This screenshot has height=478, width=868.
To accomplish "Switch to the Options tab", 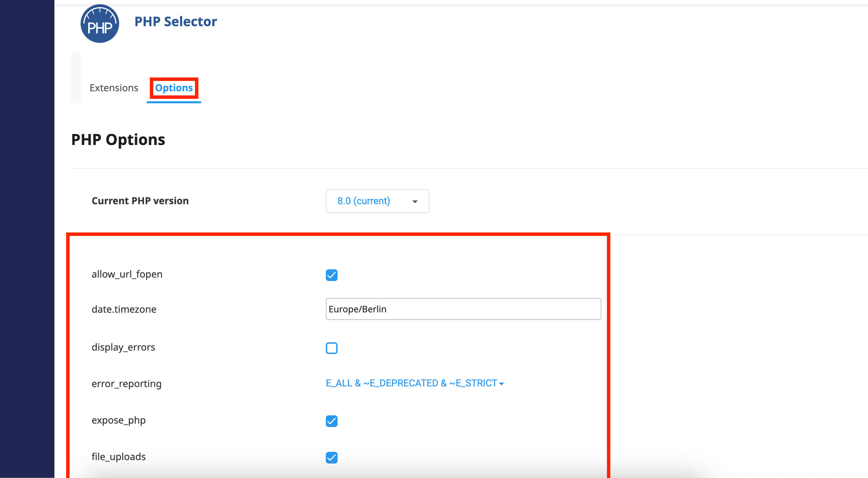I will (174, 88).
